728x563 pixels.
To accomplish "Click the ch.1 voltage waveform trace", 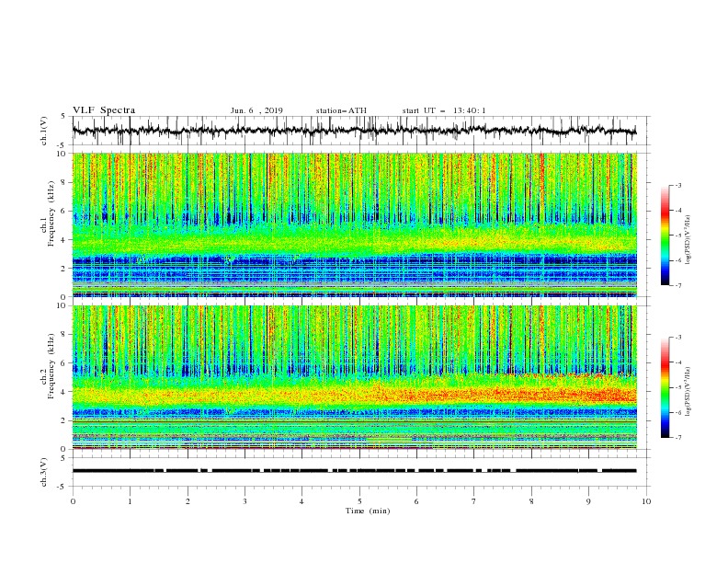I will click(354, 131).
